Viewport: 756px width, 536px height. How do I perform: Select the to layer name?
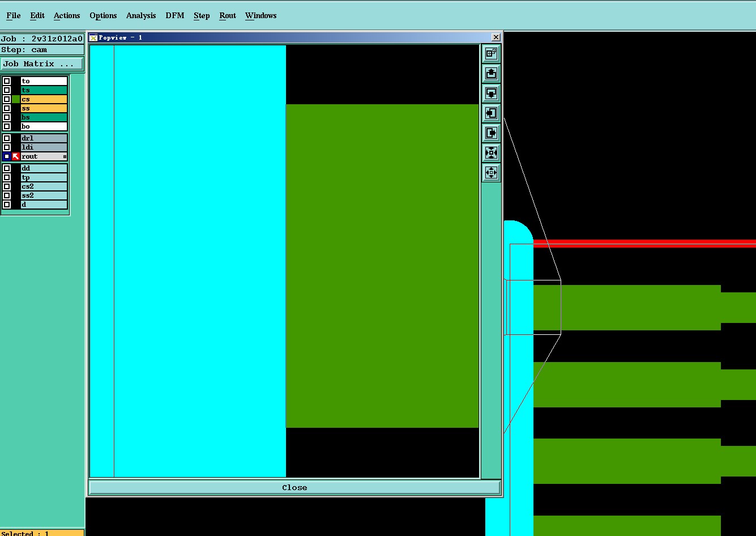pos(44,81)
